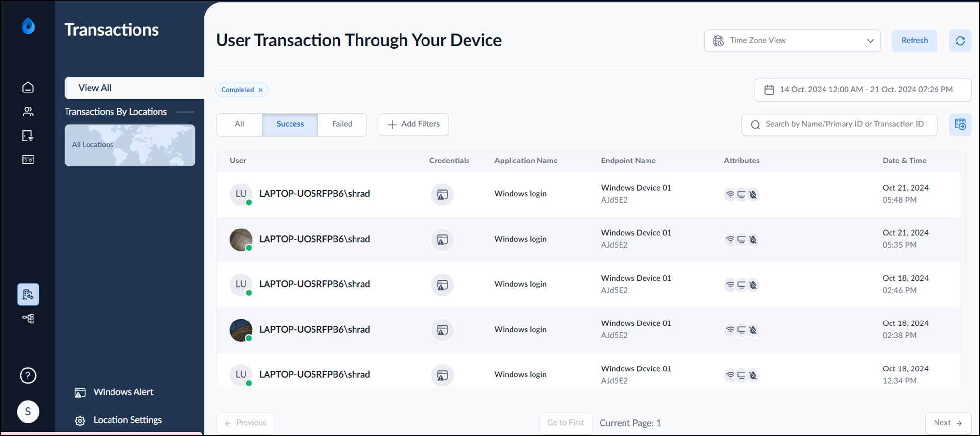Screen dimensions: 980x436
Task: Click the credentials icon for the 05:35 PM transaction
Action: point(443,240)
